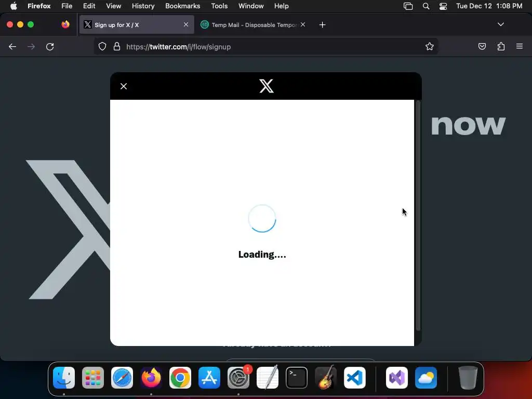The width and height of the screenshot is (532, 399).
Task: Switch to Sign up for X tab
Action: 137,25
